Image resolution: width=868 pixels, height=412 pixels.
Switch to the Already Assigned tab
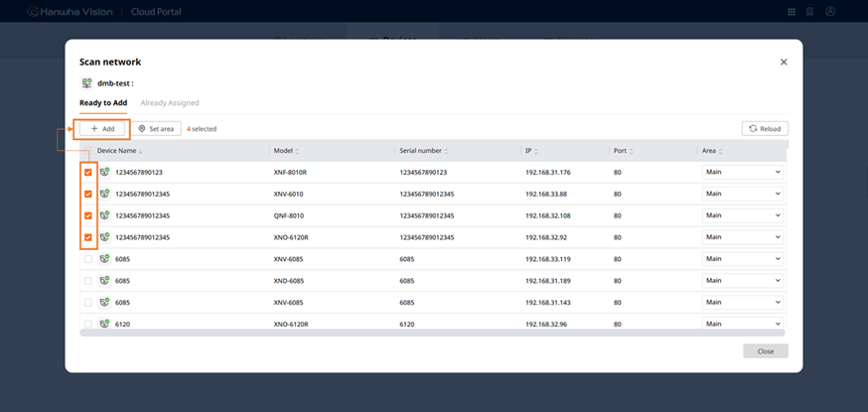pos(170,103)
